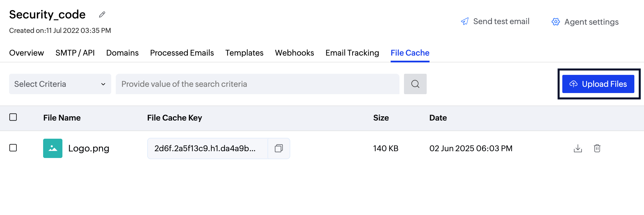Switch to the Webhooks tab

(x=294, y=53)
